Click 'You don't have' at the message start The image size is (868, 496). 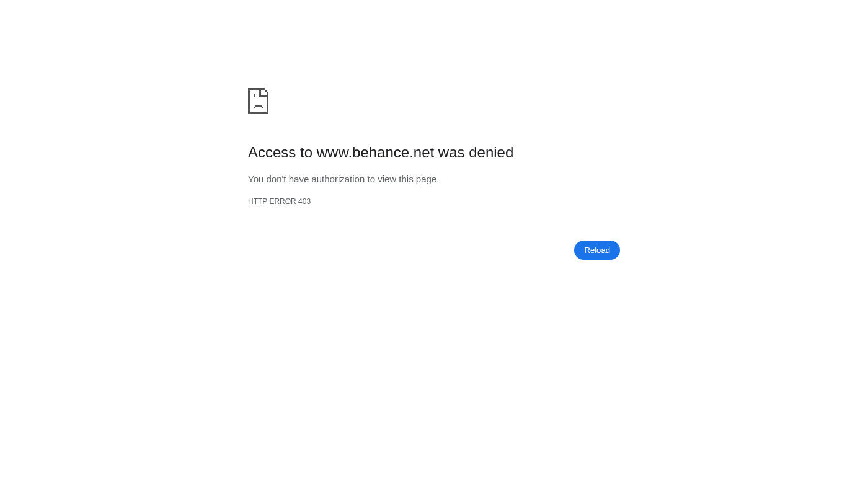(278, 179)
